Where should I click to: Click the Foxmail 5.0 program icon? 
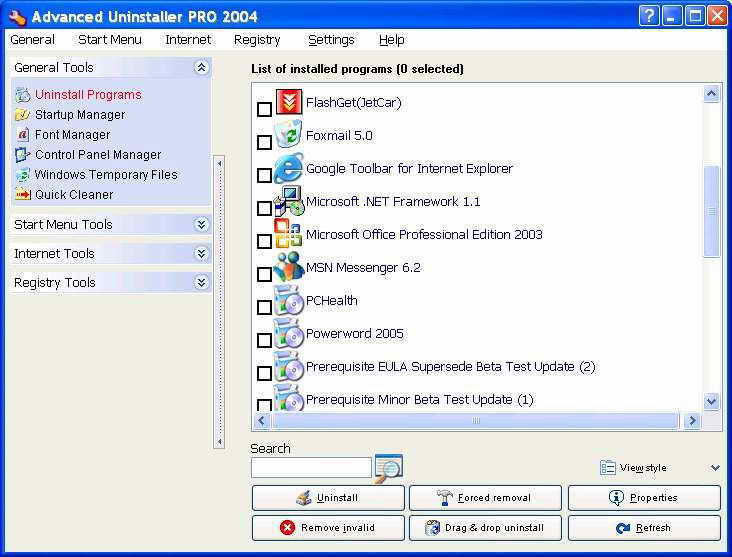(289, 135)
